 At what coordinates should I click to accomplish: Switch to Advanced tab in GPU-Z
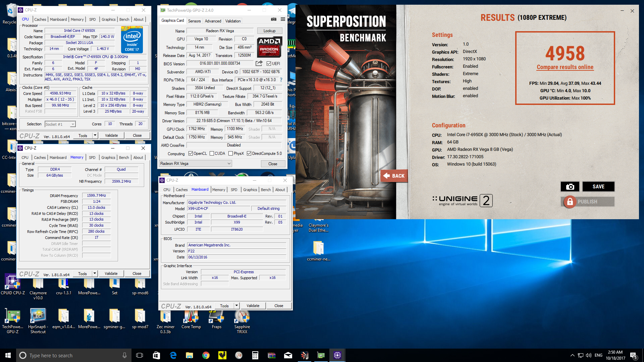213,21
